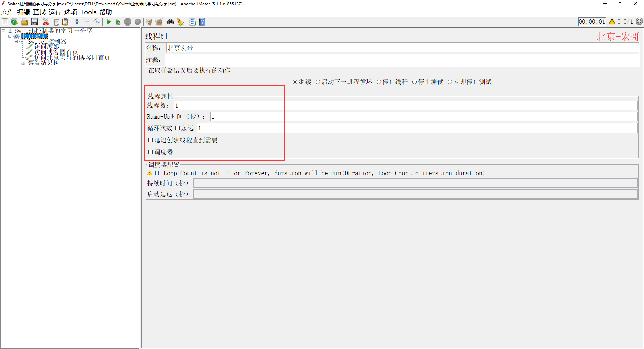
Task: Open the 编辑 menu
Action: point(23,12)
